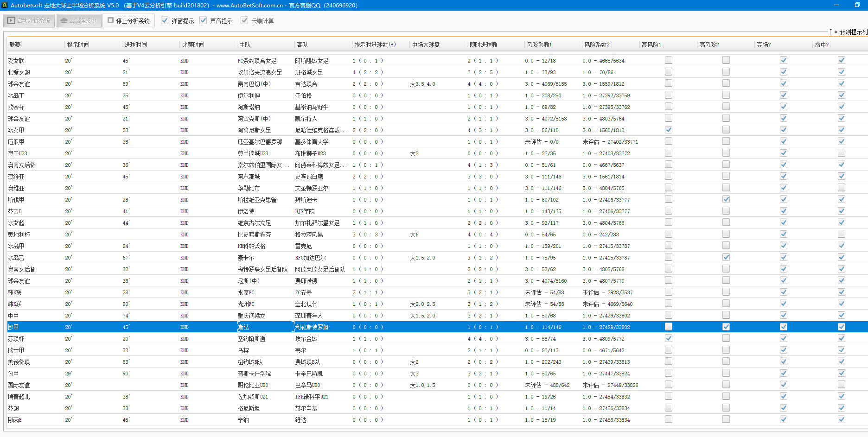Click the 风险系数1 column header

539,44
